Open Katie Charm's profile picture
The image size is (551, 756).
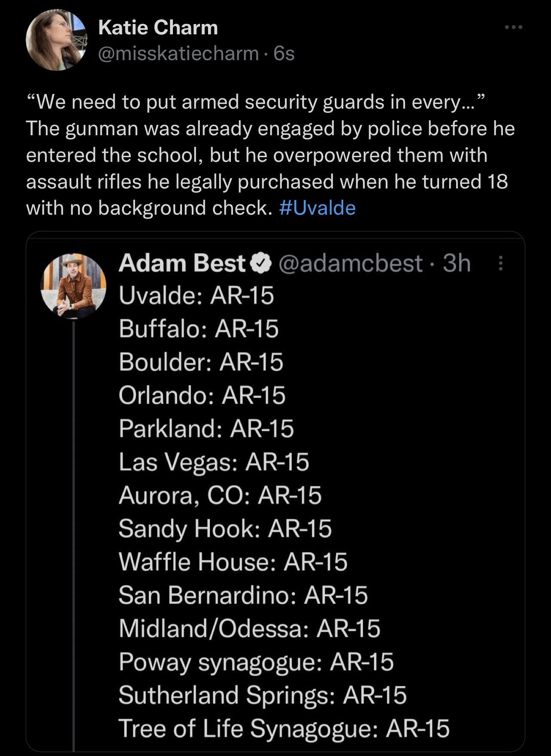coord(56,40)
